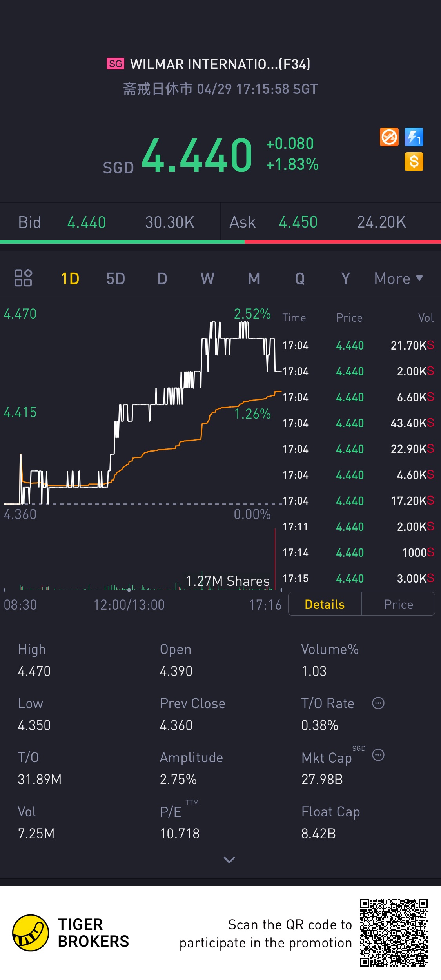
Task: Select the 1D chart period
Action: (x=70, y=279)
